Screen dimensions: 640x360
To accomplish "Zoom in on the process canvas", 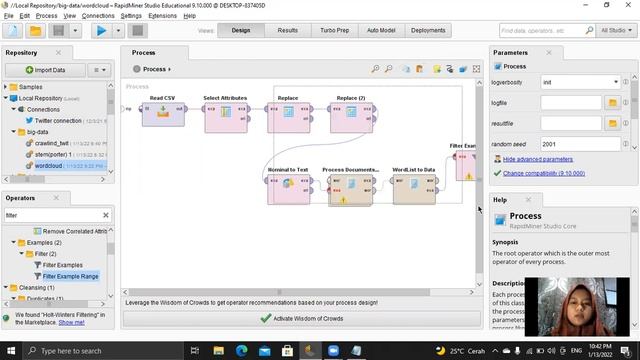I will click(375, 69).
